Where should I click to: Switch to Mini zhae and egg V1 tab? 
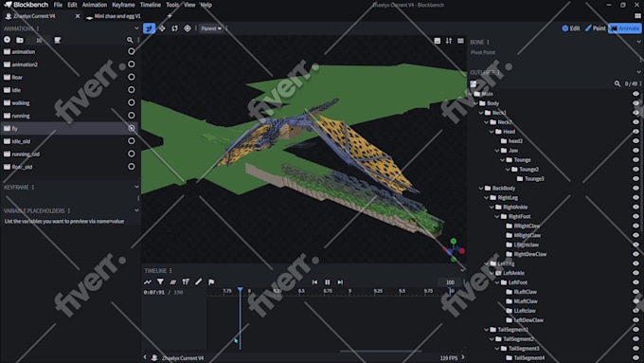(117, 16)
